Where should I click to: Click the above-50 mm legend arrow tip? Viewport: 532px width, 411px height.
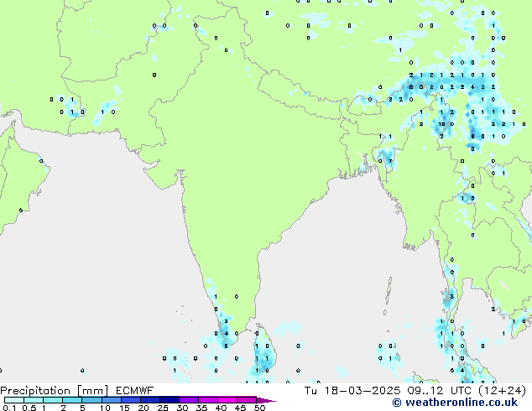click(x=266, y=400)
